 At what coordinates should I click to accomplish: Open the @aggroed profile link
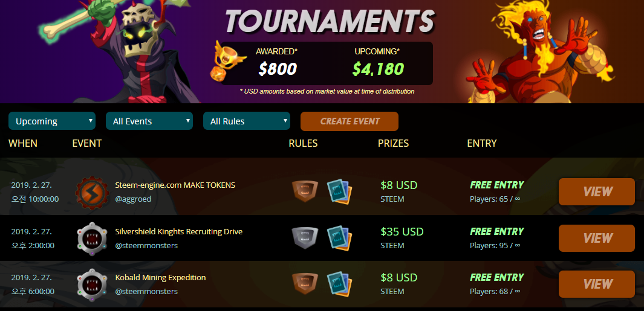[133, 199]
